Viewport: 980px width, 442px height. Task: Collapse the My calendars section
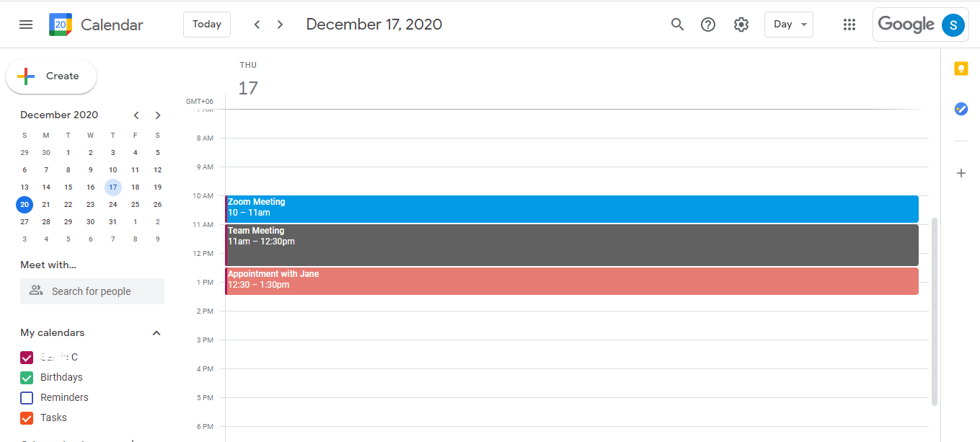[156, 332]
